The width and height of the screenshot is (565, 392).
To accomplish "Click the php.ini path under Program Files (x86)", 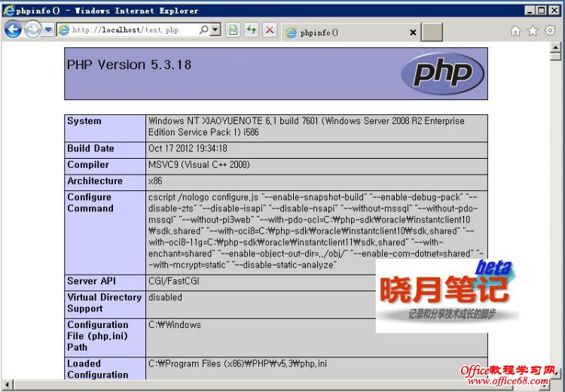I will 237,363.
